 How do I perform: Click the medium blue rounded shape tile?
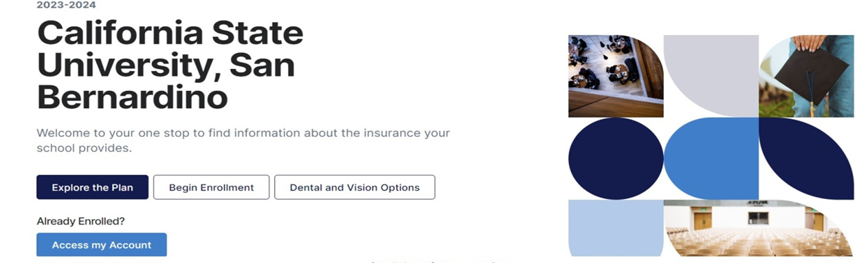(711, 158)
